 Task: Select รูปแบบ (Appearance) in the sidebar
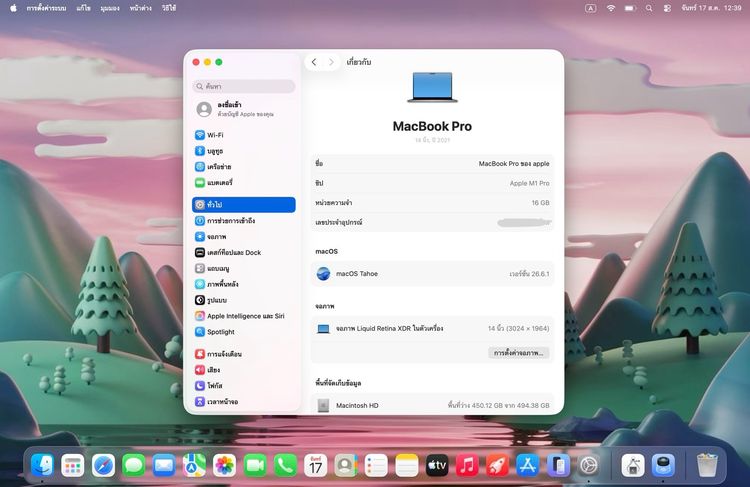pyautogui.click(x=243, y=300)
